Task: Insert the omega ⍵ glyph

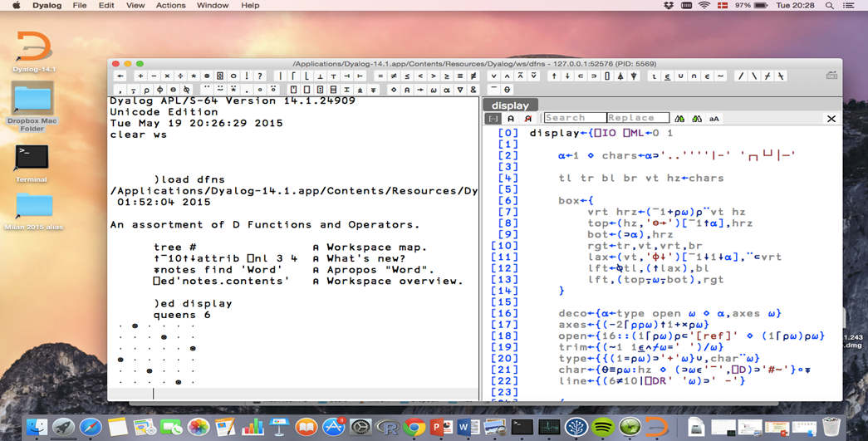Action: (x=434, y=90)
